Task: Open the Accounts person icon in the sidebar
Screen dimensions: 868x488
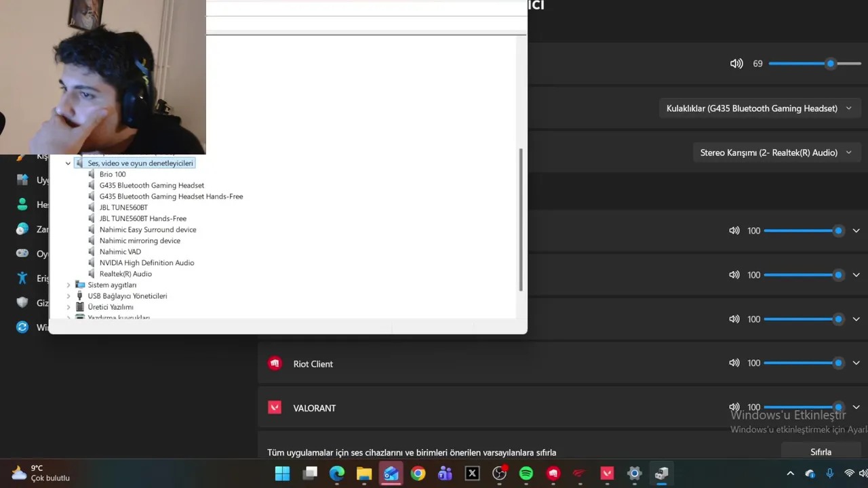Action: 23,204
